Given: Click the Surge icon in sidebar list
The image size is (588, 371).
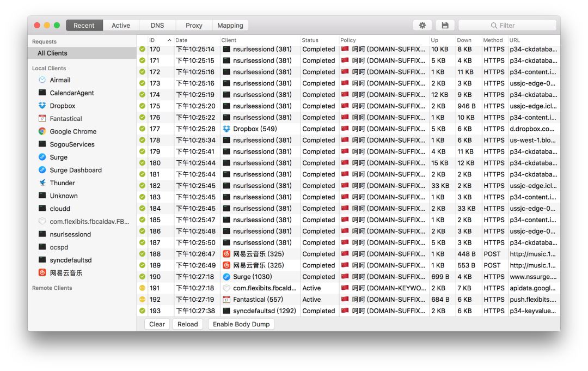Looking at the screenshot, I should point(42,157).
